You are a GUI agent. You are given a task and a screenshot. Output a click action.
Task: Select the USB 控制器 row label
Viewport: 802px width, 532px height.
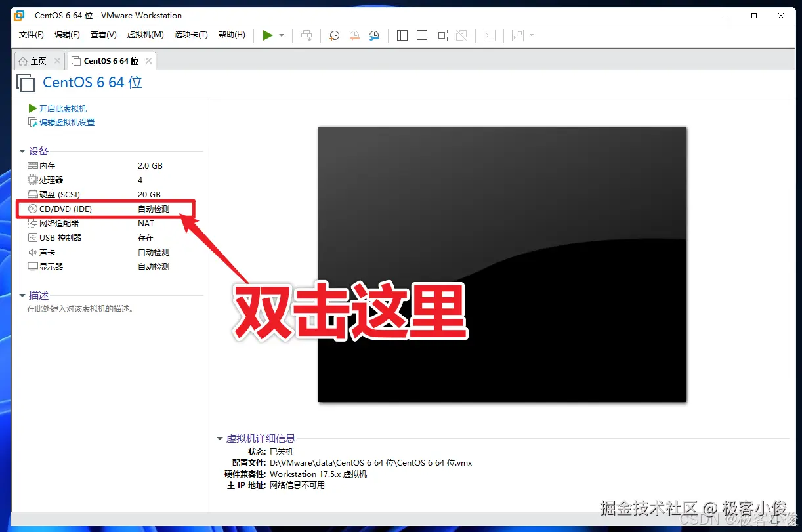coord(60,238)
